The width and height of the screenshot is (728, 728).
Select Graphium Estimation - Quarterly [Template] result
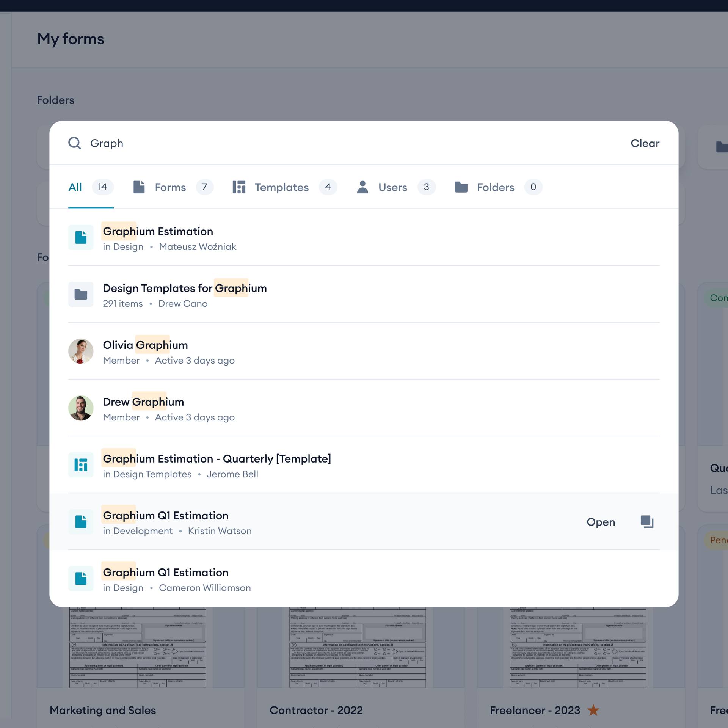(x=364, y=465)
